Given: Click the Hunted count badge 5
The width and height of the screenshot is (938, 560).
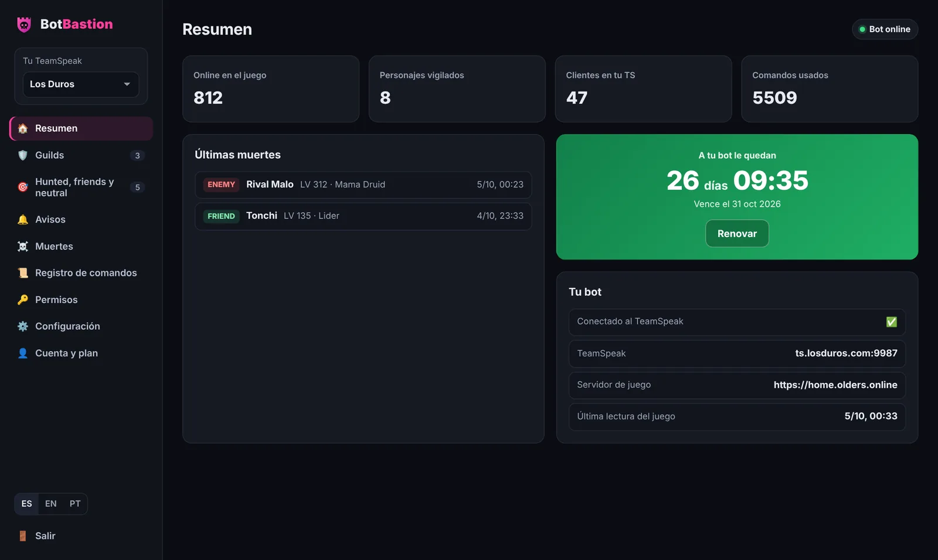Looking at the screenshot, I should (138, 187).
